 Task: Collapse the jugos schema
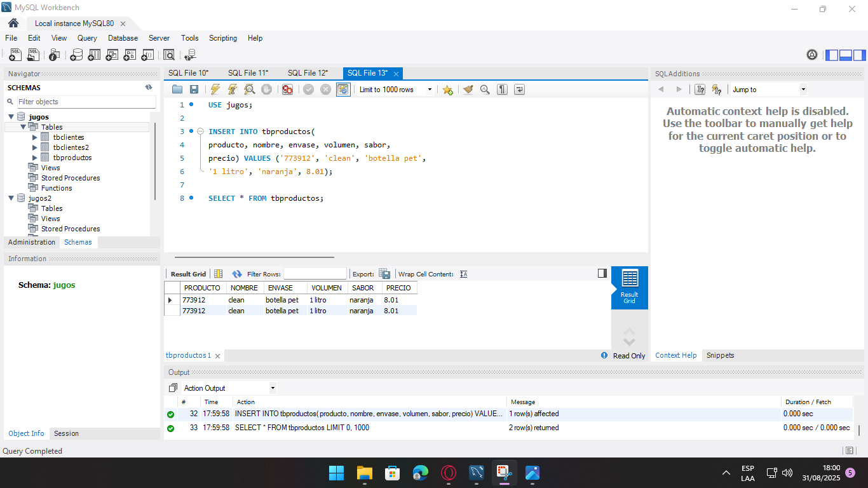tap(11, 117)
